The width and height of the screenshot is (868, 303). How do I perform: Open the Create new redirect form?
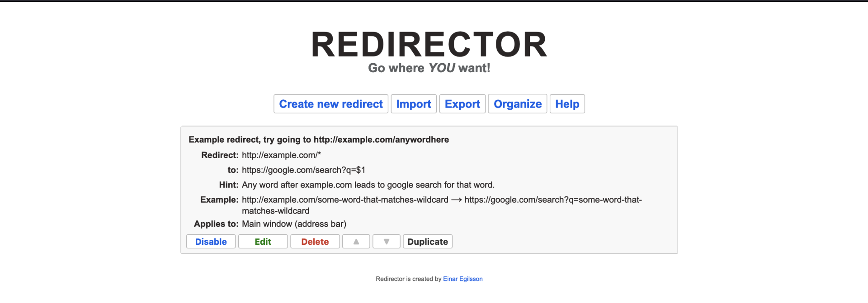330,104
